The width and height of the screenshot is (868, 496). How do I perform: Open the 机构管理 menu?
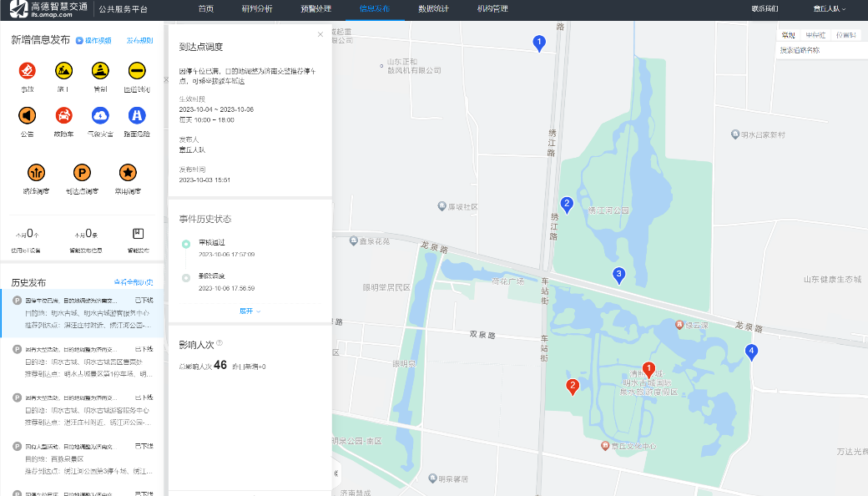pyautogui.click(x=492, y=9)
